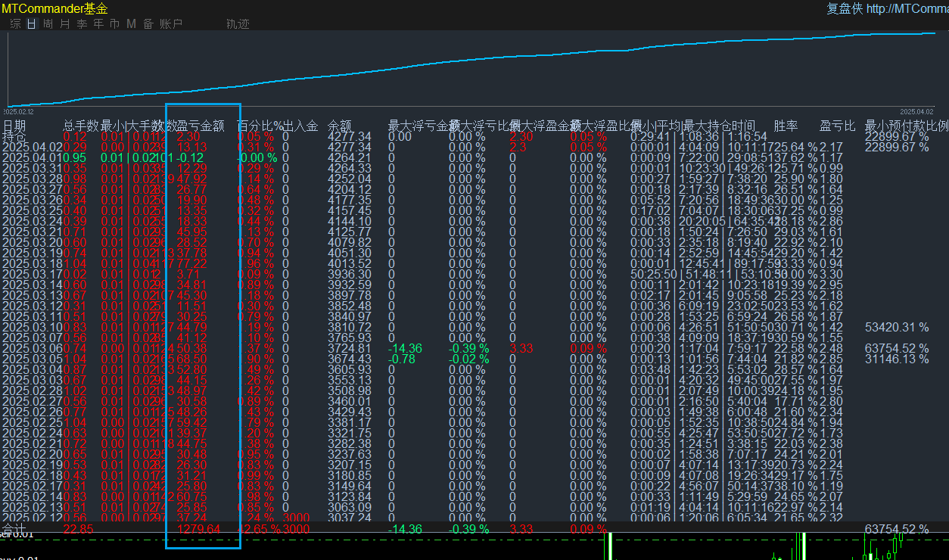Viewport: 949px width, 560px height.
Task: Click the balance value 3724.81
Action: 350,348
